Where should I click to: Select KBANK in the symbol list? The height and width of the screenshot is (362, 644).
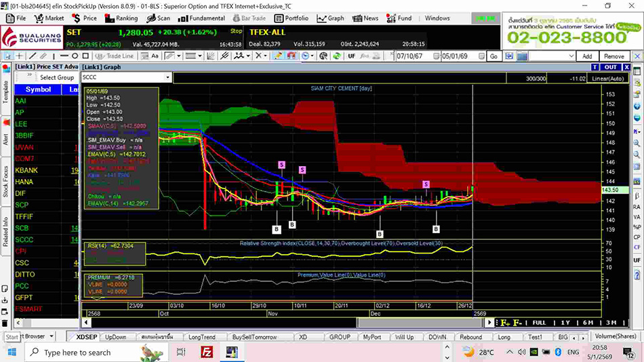(27, 170)
